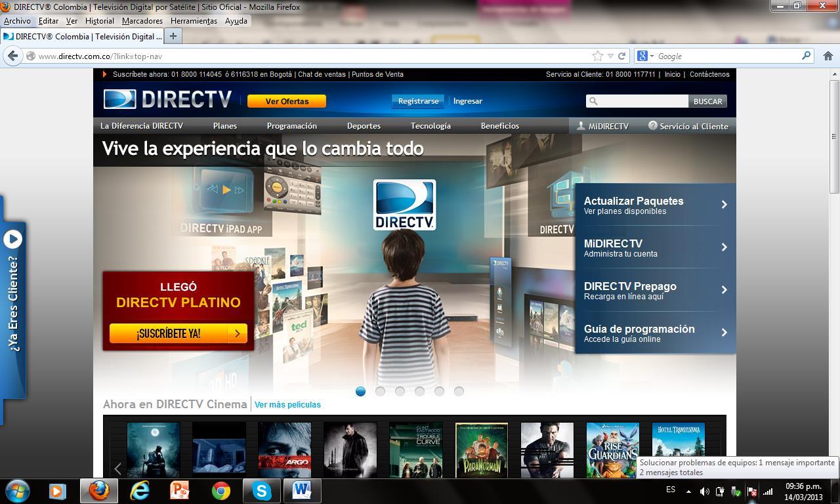This screenshot has height=504, width=840.
Task: Select the fifth carousel slide dot
Action: (439, 391)
